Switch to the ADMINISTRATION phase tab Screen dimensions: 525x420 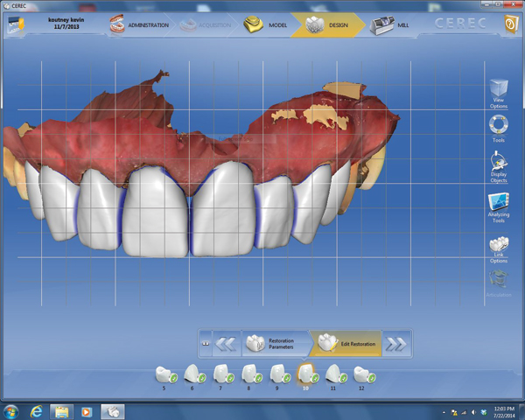click(x=140, y=25)
